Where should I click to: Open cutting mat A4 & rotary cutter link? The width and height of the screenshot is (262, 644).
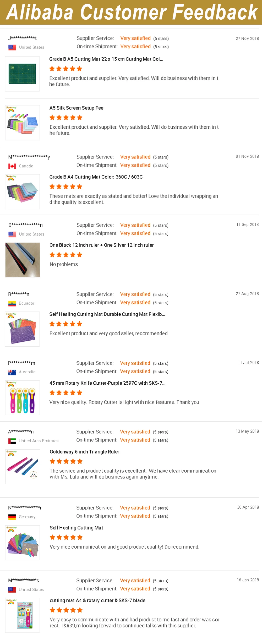97,601
